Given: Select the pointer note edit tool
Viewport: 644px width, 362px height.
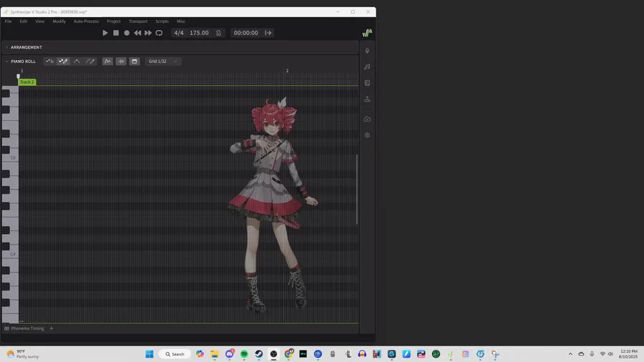Looking at the screenshot, I should click(49, 61).
